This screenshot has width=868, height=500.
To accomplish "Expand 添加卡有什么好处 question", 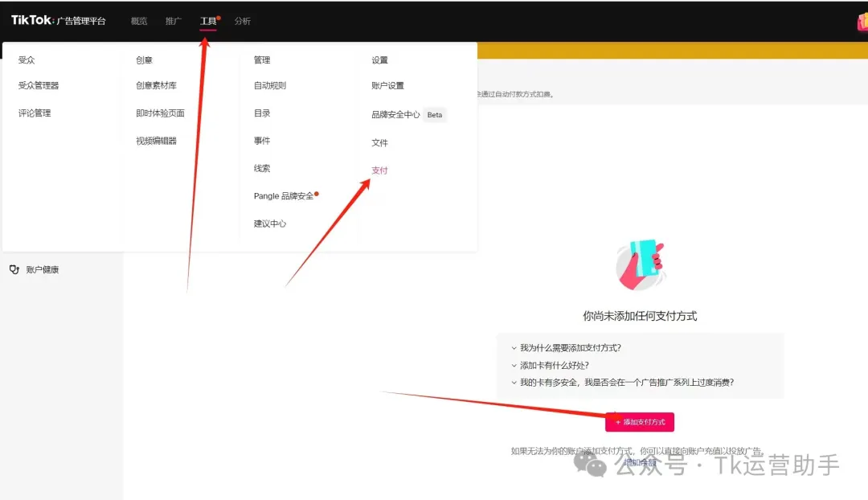I will coord(554,365).
